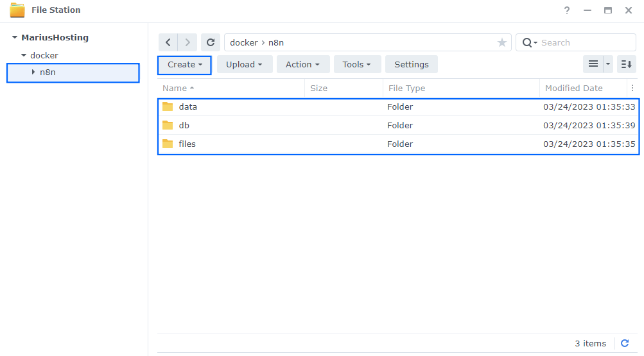Close the File Station window
644x356 pixels.
click(629, 10)
